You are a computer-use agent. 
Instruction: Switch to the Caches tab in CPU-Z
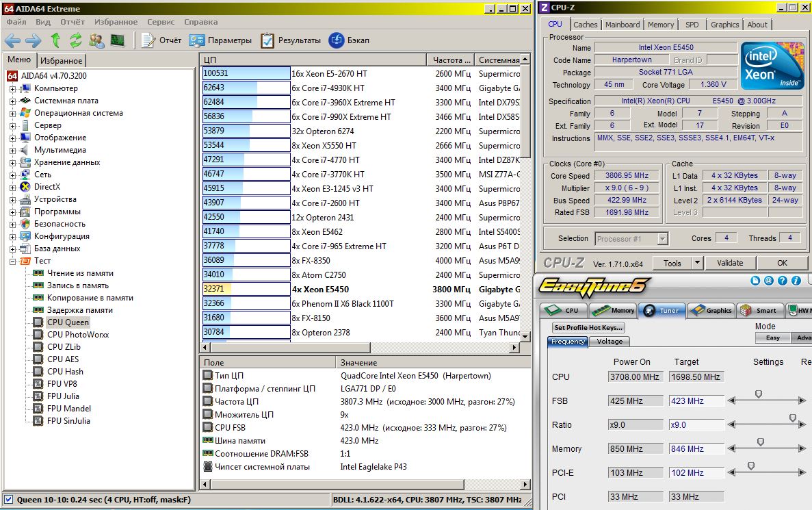coord(585,25)
